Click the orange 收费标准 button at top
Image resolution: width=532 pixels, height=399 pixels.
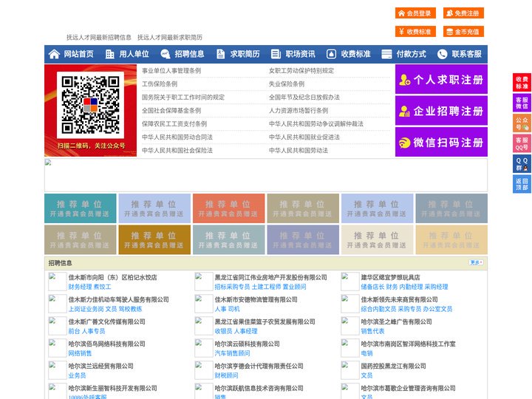[415, 32]
